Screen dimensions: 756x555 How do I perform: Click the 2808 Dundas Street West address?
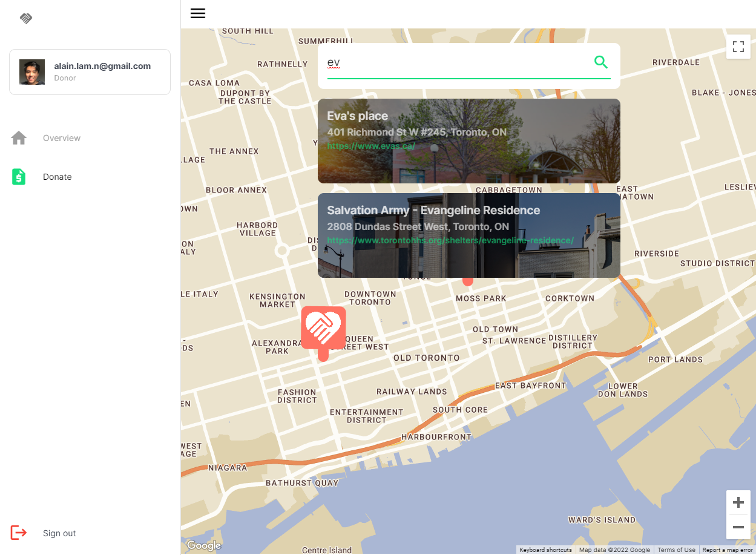[x=418, y=226]
